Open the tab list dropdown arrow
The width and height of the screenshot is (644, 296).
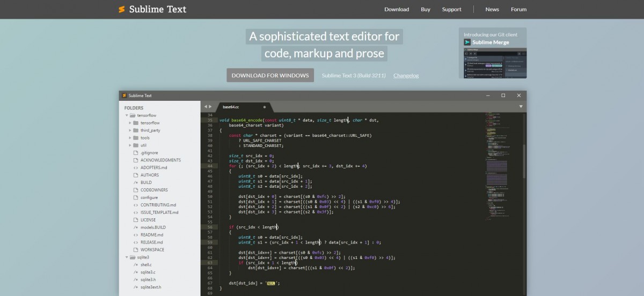521,106
